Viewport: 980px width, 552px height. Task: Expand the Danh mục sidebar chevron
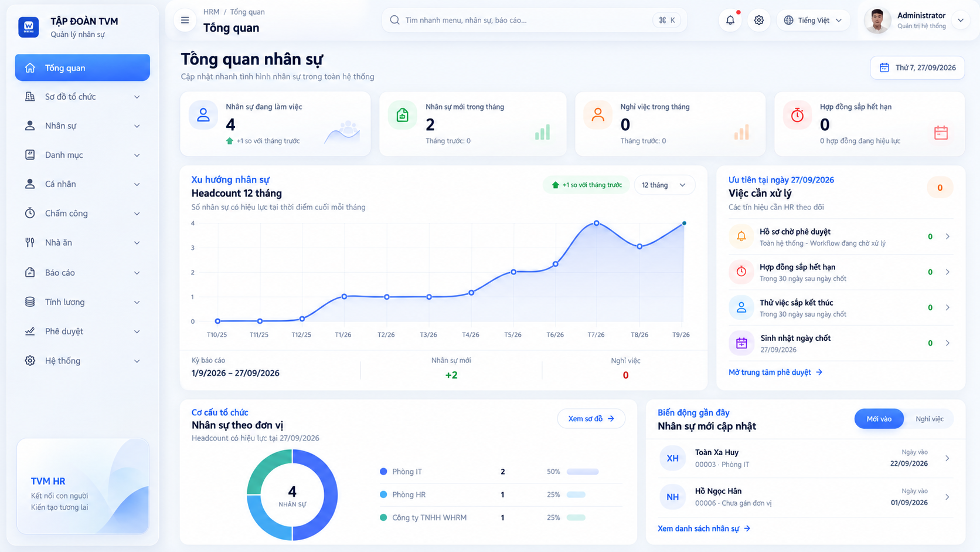click(x=137, y=155)
